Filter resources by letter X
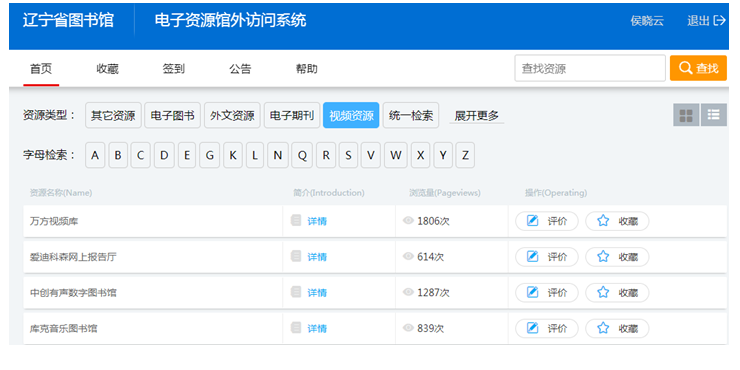Viewport: 740px width, 370px height. click(x=420, y=155)
